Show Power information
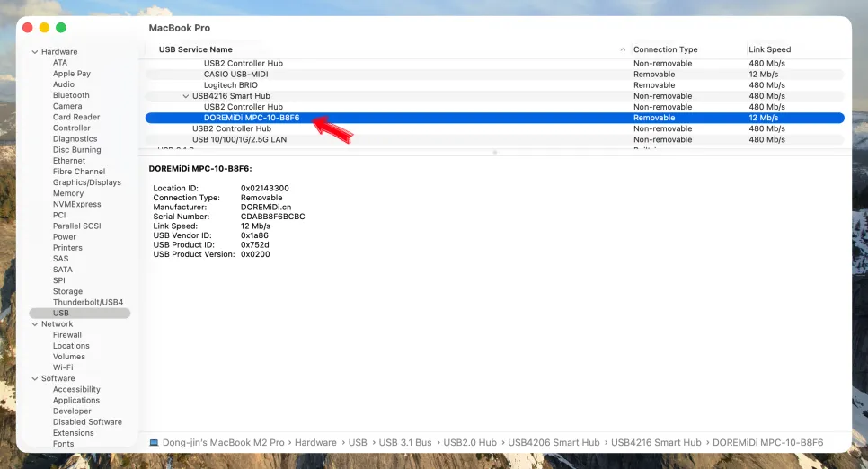The image size is (868, 469). point(64,237)
